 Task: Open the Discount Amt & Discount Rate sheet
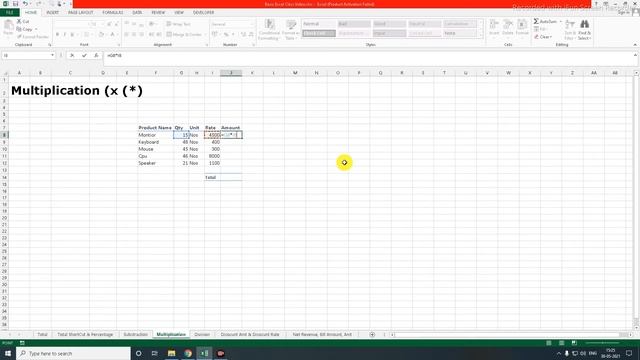(x=250, y=335)
